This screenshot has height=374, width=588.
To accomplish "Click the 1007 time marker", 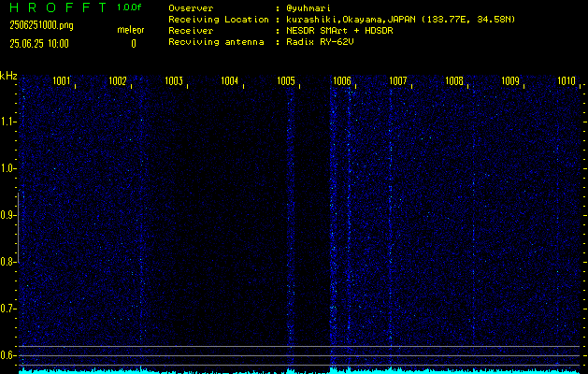I will point(398,81).
